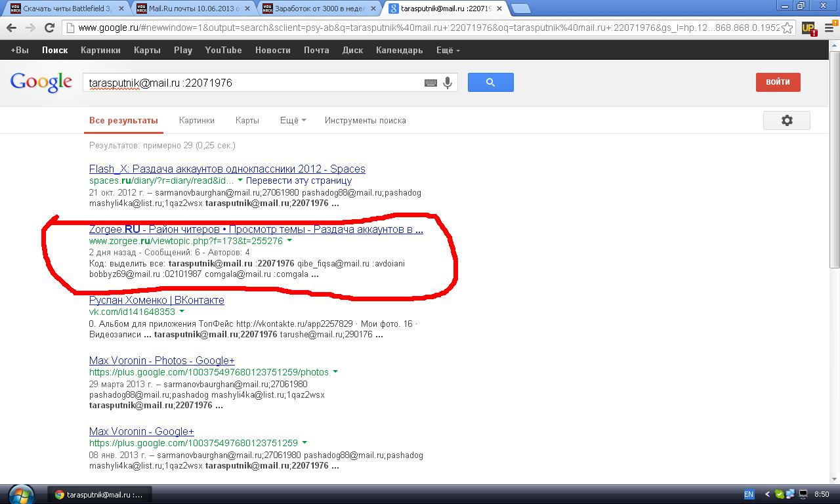Viewport: 840px width, 504px height.
Task: Bookmark this page with the star icon
Action: coord(789,28)
